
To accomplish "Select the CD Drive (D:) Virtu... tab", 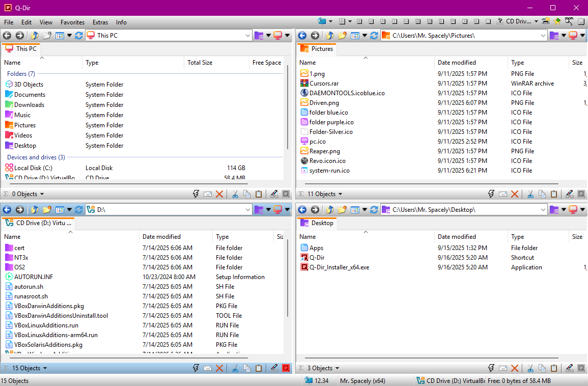I will click(x=38, y=223).
